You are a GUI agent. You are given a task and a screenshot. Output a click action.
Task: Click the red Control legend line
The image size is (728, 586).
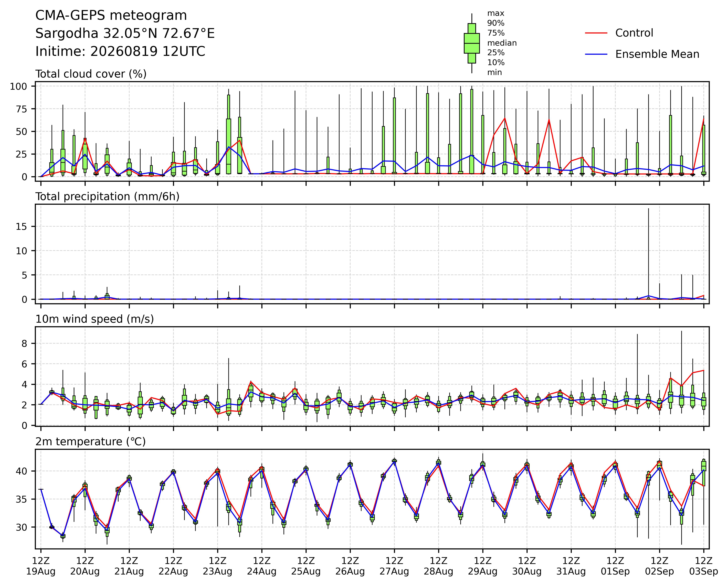[596, 33]
